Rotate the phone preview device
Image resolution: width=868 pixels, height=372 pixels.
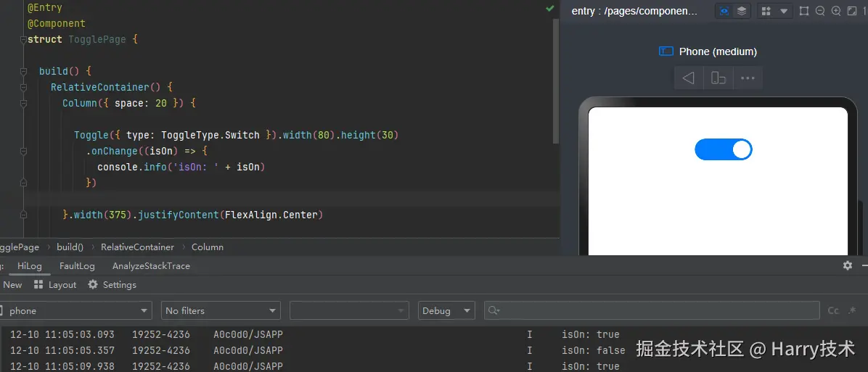pyautogui.click(x=718, y=78)
